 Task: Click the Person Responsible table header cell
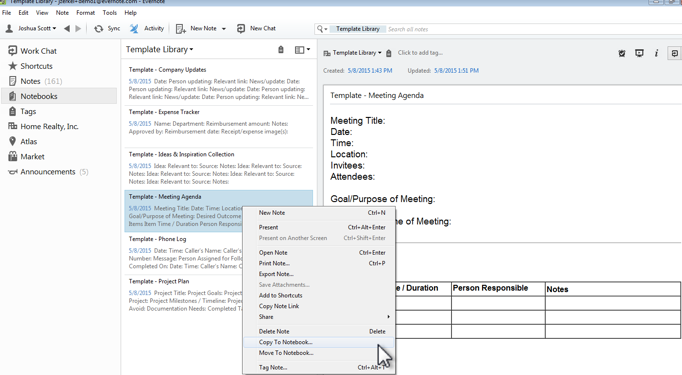498,288
